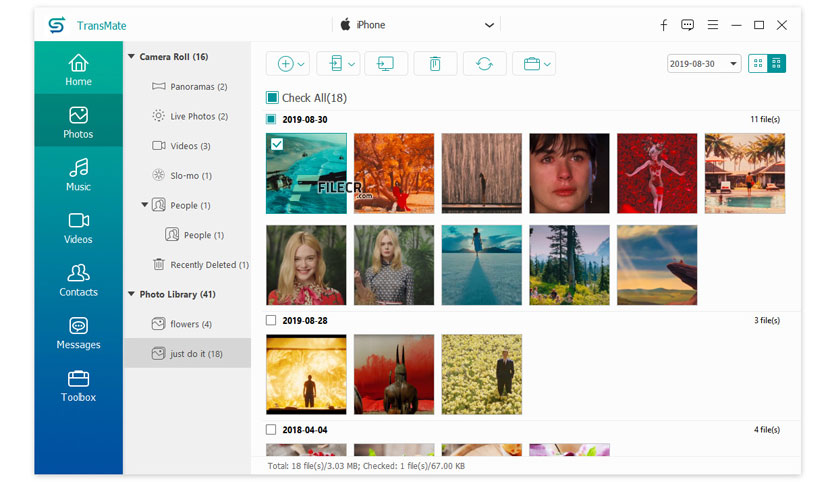This screenshot has height=484, width=836.
Task: Uncheck the first photo's checkbox
Action: tap(277, 144)
